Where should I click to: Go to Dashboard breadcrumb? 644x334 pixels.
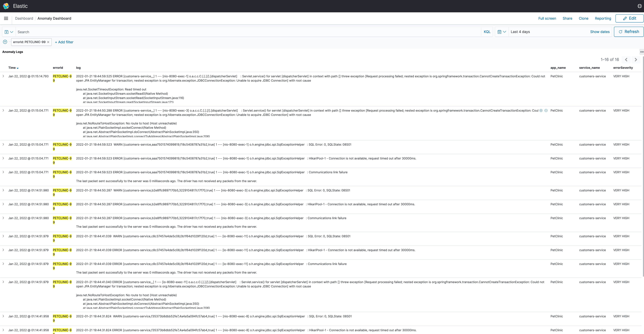click(x=24, y=19)
